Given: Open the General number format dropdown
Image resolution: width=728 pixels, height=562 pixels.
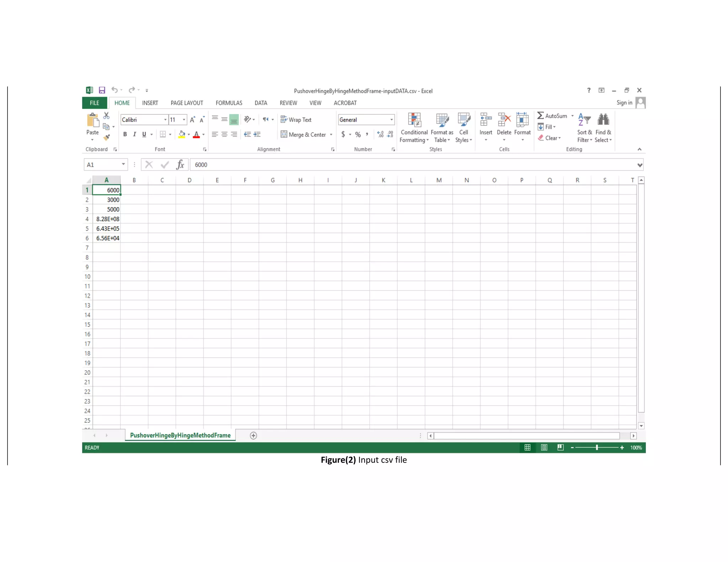Looking at the screenshot, I should point(392,120).
